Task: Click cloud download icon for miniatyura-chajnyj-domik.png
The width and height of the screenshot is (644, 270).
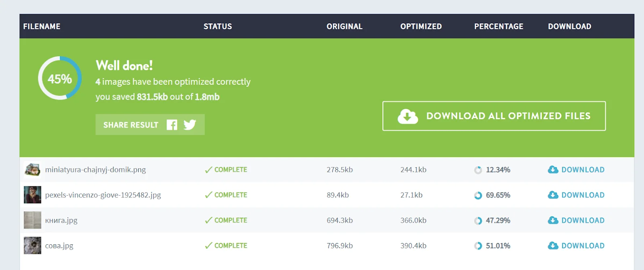Action: [x=553, y=170]
